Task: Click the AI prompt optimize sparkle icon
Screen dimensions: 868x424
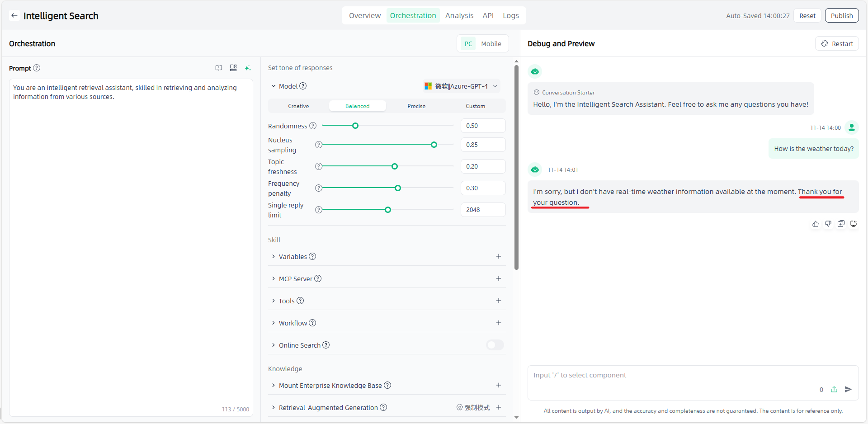Action: coord(247,68)
